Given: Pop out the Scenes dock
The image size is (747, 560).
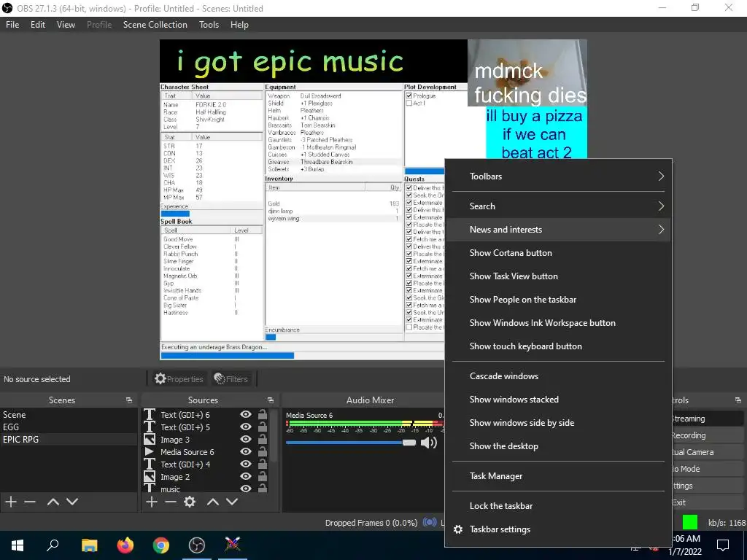Looking at the screenshot, I should click(x=128, y=400).
